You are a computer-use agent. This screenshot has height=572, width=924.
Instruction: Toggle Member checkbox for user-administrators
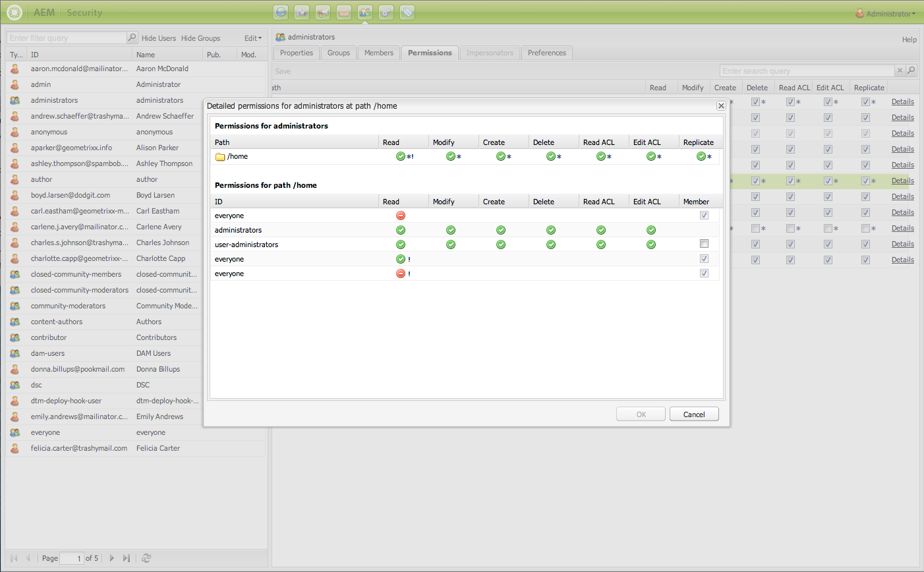click(704, 244)
